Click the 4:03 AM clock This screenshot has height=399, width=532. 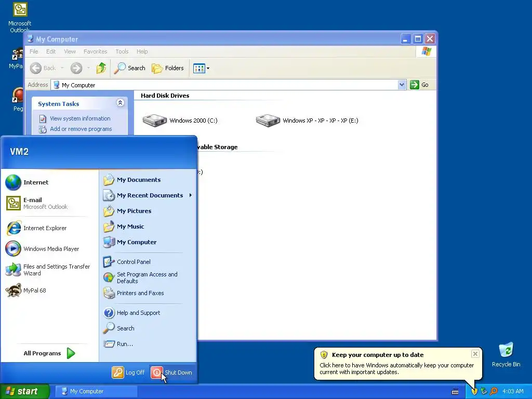pyautogui.click(x=513, y=391)
